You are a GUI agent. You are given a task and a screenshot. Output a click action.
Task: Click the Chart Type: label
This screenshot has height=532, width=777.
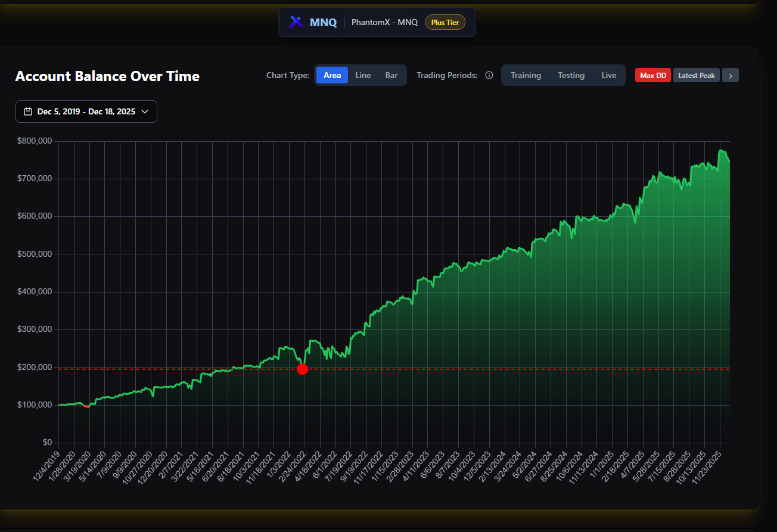[x=288, y=75]
